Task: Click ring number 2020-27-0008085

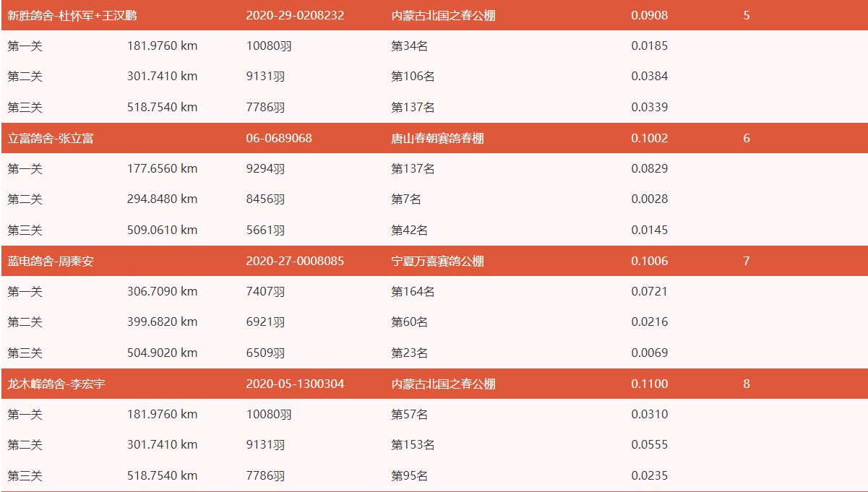Action: point(295,261)
